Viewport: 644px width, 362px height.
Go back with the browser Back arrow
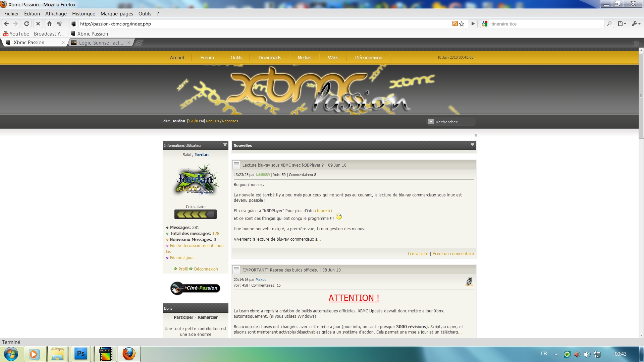click(6, 24)
